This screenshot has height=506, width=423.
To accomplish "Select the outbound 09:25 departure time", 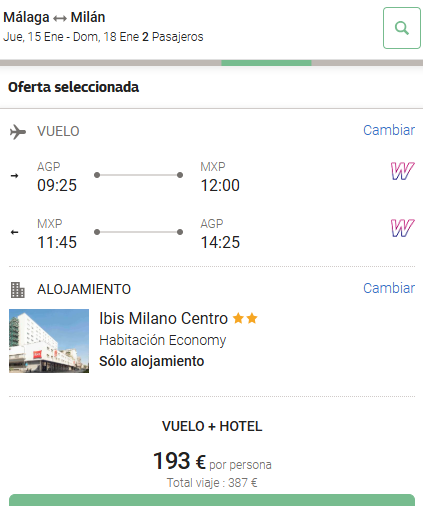I will click(57, 185).
